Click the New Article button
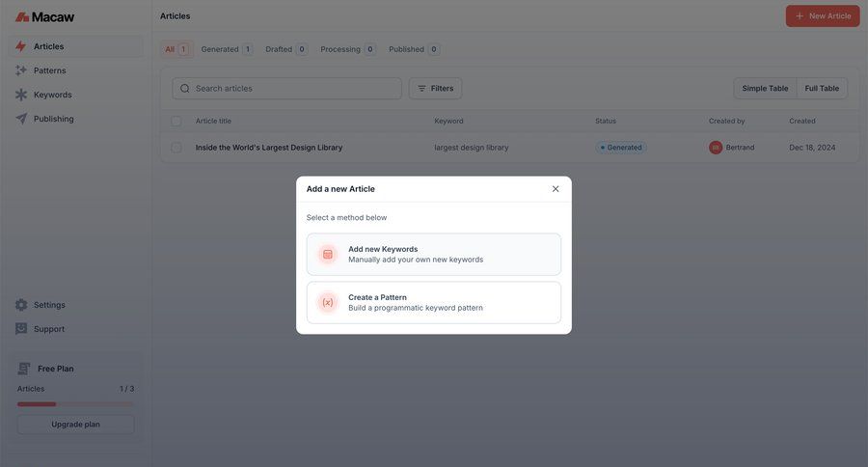 coord(823,16)
